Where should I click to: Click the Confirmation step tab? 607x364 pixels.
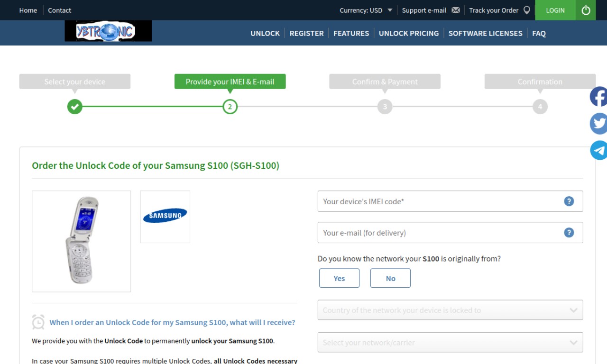point(540,82)
